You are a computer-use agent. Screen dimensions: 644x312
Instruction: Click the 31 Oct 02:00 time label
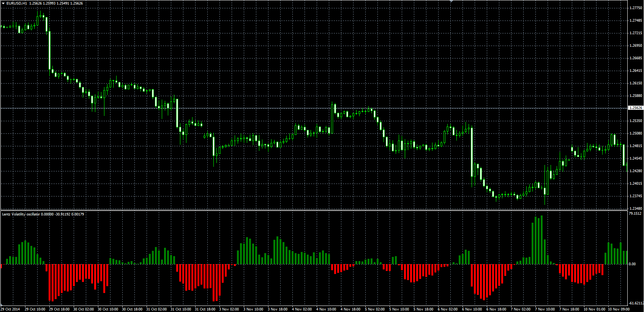click(156, 309)
